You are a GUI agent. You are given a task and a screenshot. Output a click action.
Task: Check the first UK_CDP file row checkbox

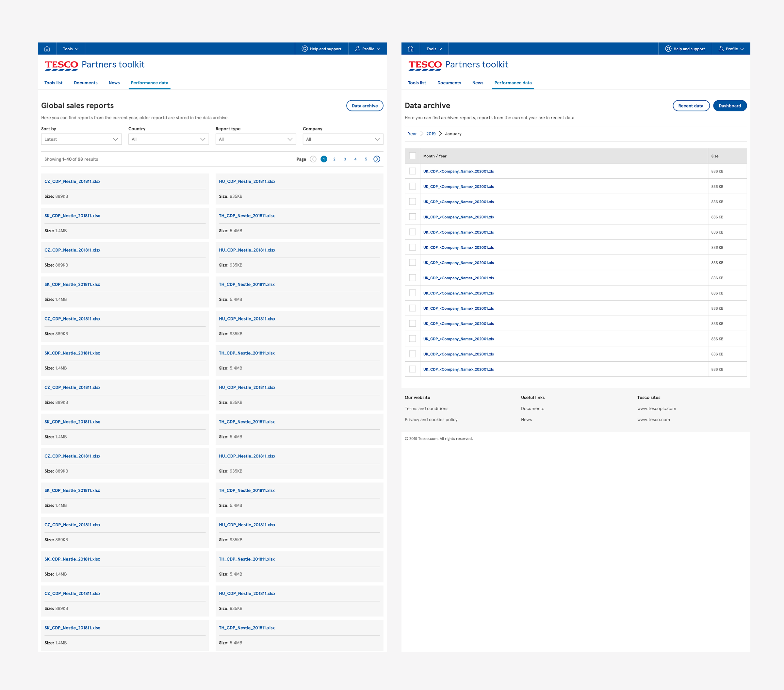click(412, 172)
